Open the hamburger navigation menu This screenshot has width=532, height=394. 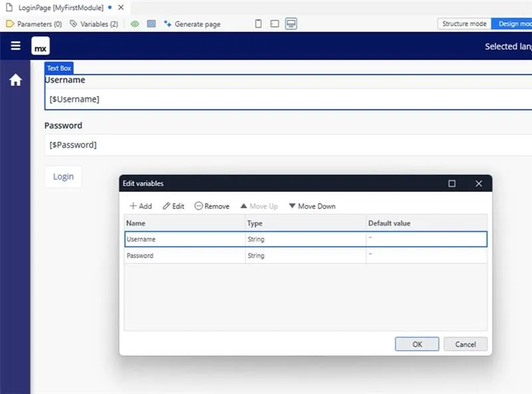pos(15,47)
